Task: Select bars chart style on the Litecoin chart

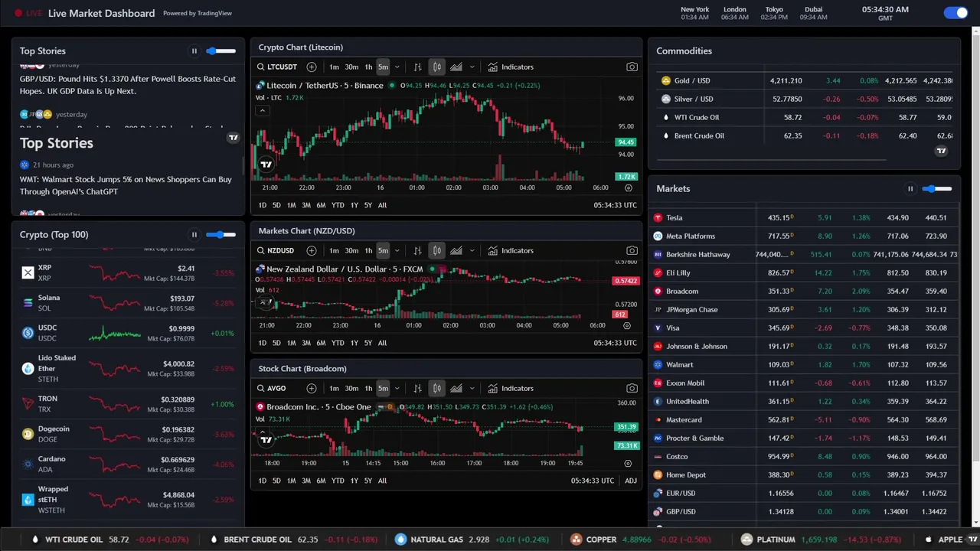Action: click(417, 67)
